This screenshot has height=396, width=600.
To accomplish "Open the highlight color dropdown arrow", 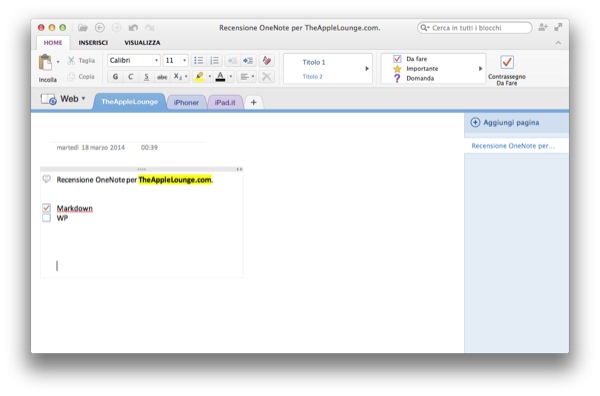I will click(209, 77).
